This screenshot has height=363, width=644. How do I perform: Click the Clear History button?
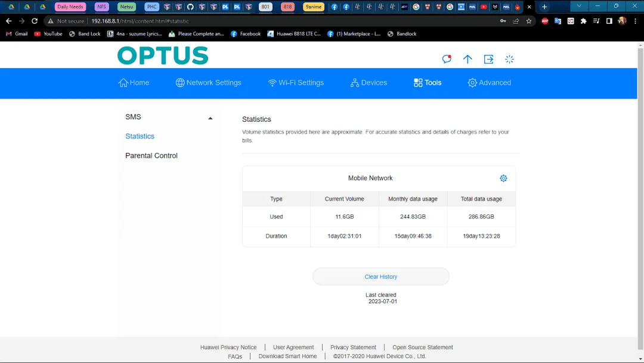380,276
